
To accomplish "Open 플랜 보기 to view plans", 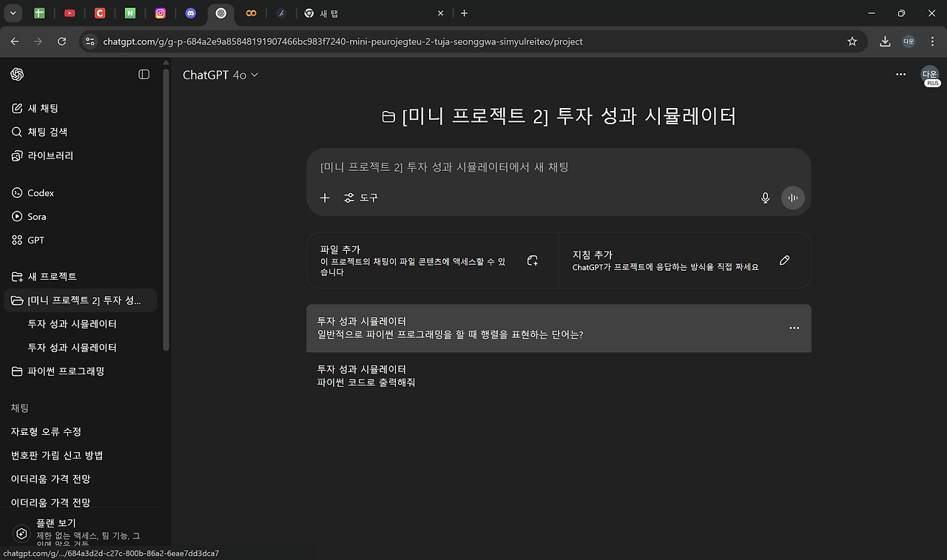I will 81,533.
